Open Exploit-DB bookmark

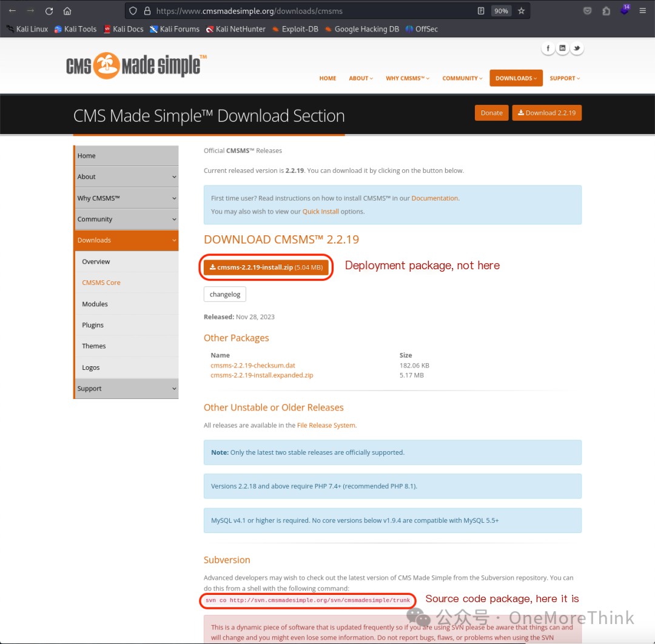[295, 29]
